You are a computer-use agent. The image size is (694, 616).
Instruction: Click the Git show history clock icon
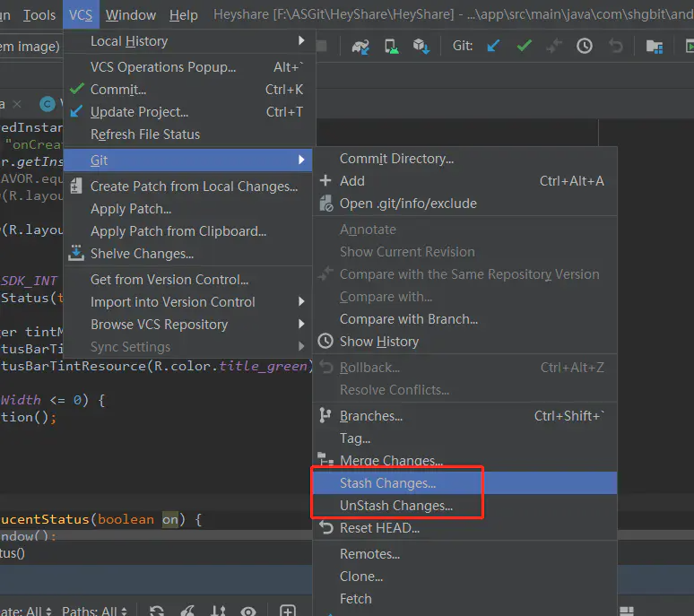585,46
